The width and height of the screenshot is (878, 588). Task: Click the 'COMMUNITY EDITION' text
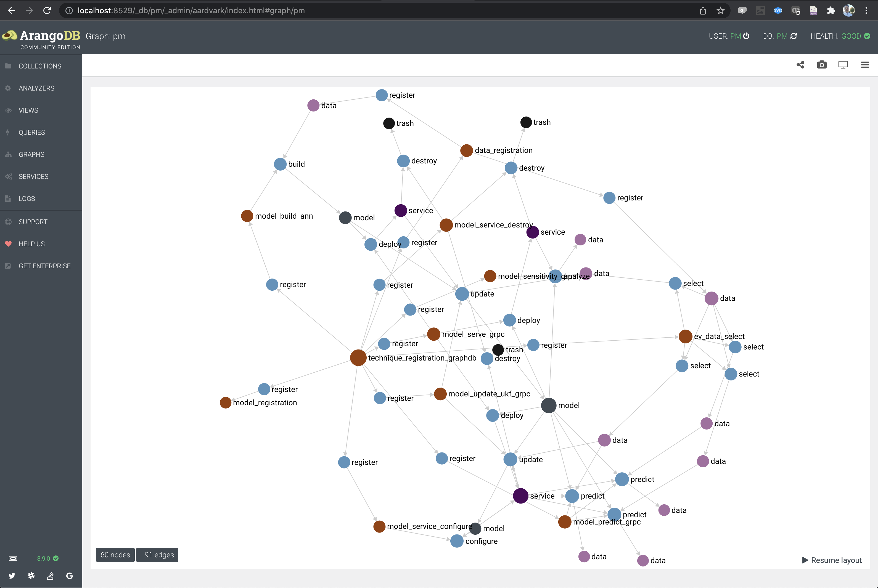tap(50, 47)
